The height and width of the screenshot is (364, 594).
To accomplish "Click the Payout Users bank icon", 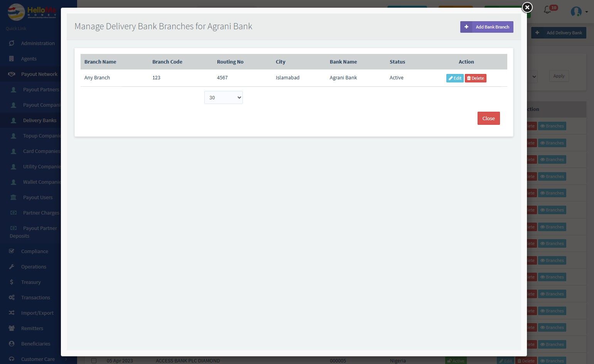I will [x=13, y=197].
